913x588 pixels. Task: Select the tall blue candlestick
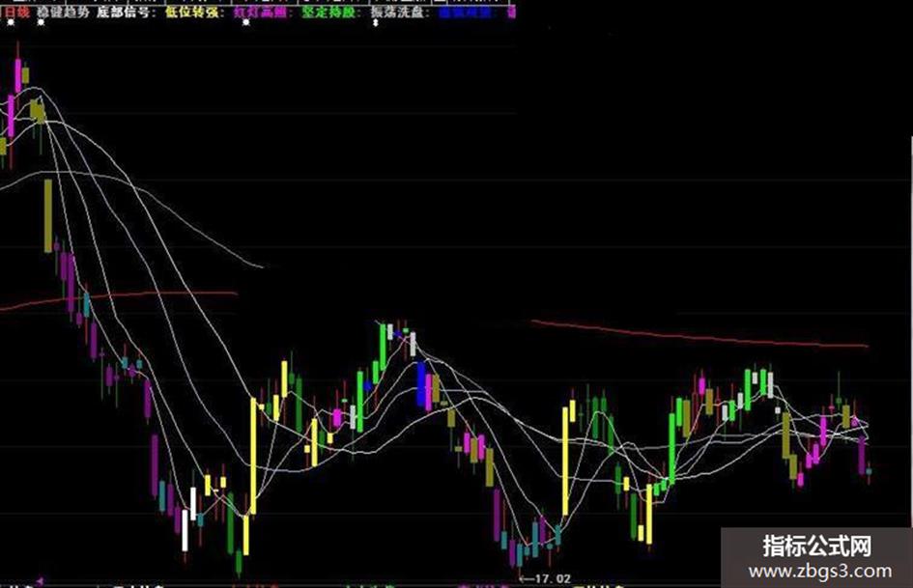coord(421,384)
